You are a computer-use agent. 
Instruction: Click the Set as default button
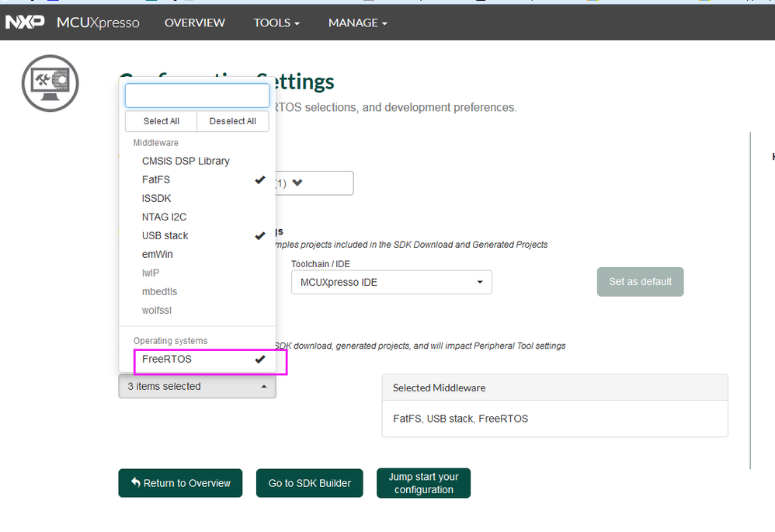[640, 281]
